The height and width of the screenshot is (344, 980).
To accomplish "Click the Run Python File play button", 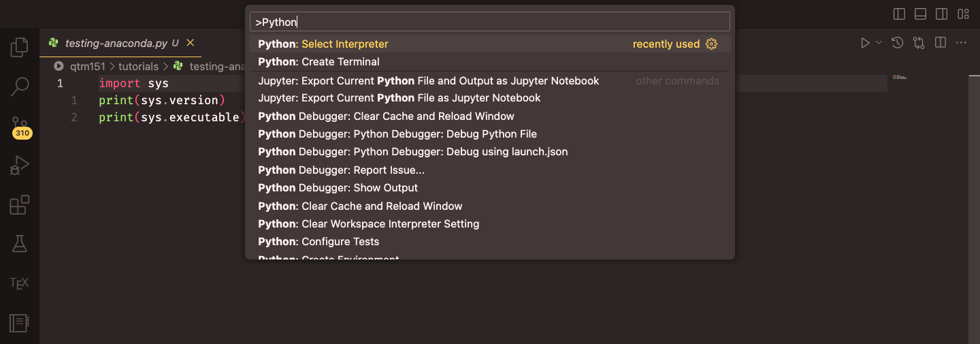I will point(865,43).
